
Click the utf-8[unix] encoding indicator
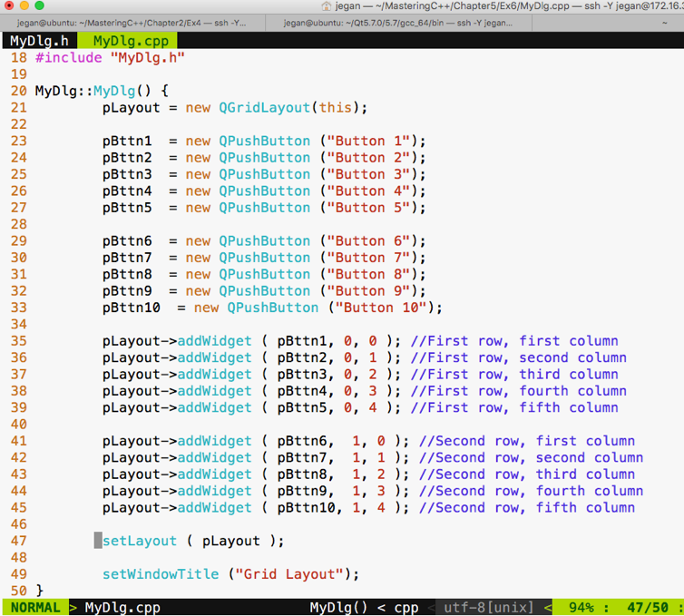490,608
